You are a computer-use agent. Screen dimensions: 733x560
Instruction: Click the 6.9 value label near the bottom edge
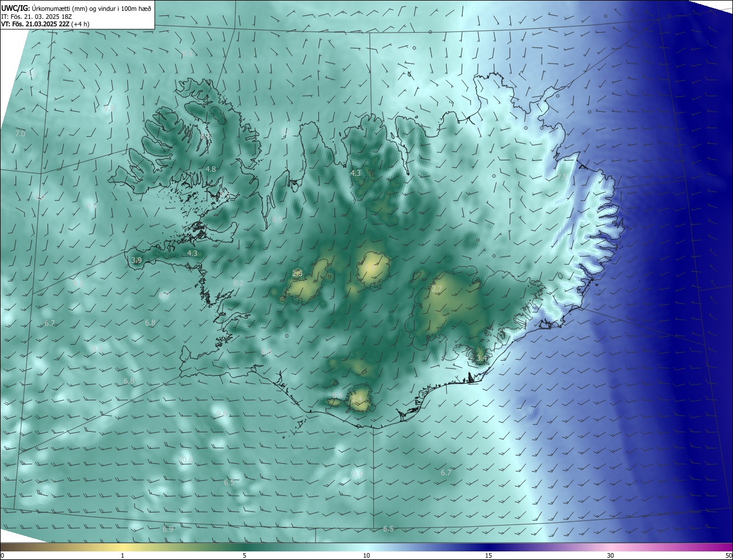[168, 530]
